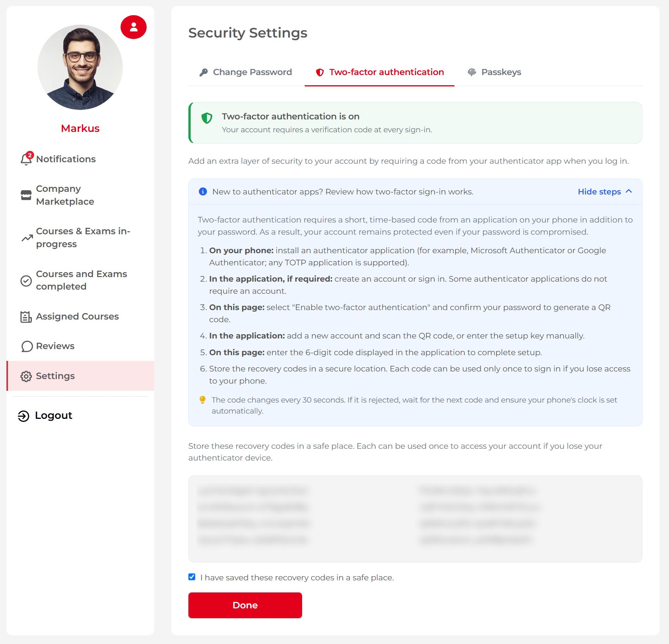Click the checkmark circle completed icon
Viewport: 669px width, 644px height.
(x=26, y=280)
